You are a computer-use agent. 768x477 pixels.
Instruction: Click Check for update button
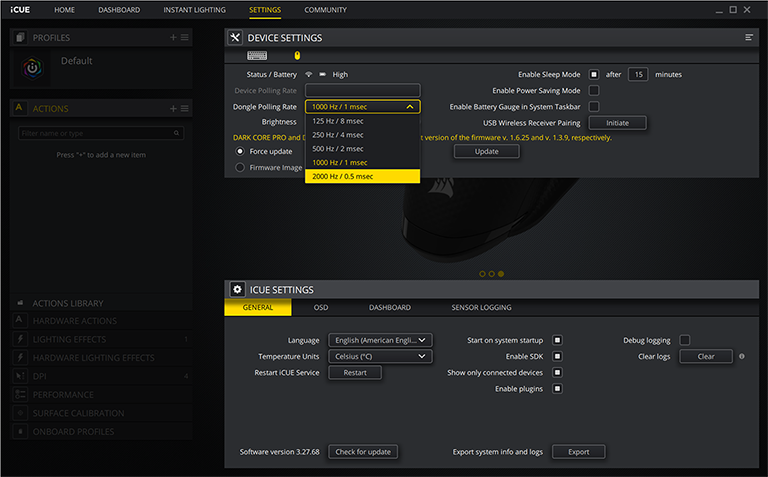tap(363, 452)
